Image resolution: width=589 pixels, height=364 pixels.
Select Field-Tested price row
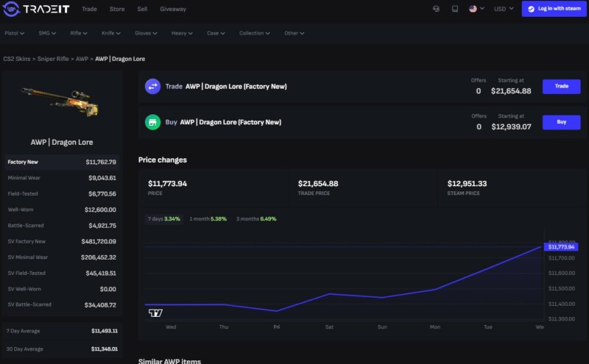62,193
